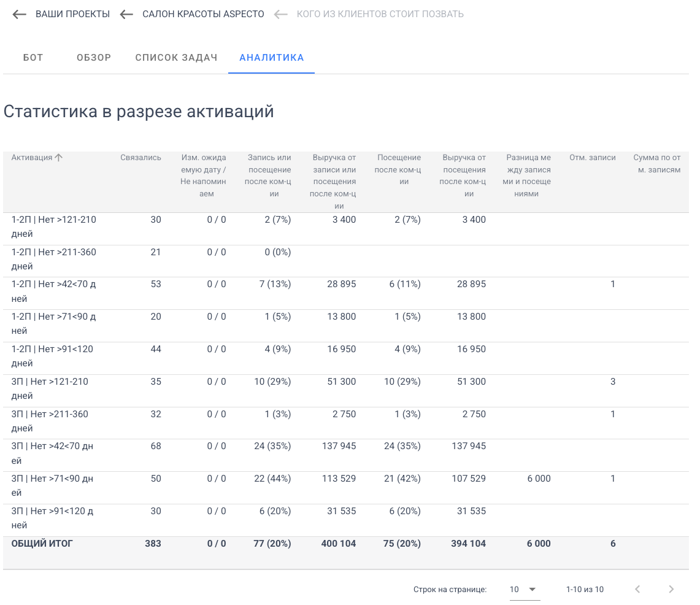Select row 3П | Нет >71<90 дней
The image size is (700, 605).
point(346,488)
